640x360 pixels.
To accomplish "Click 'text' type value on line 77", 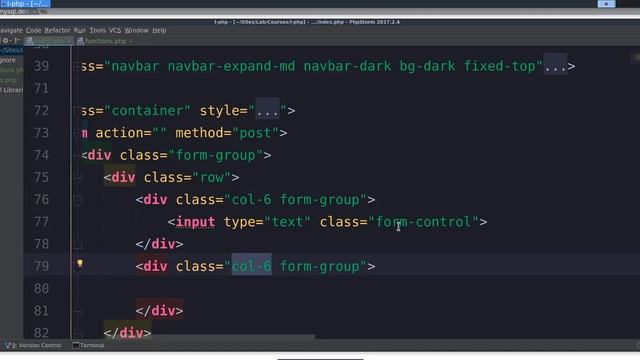I will 287,222.
